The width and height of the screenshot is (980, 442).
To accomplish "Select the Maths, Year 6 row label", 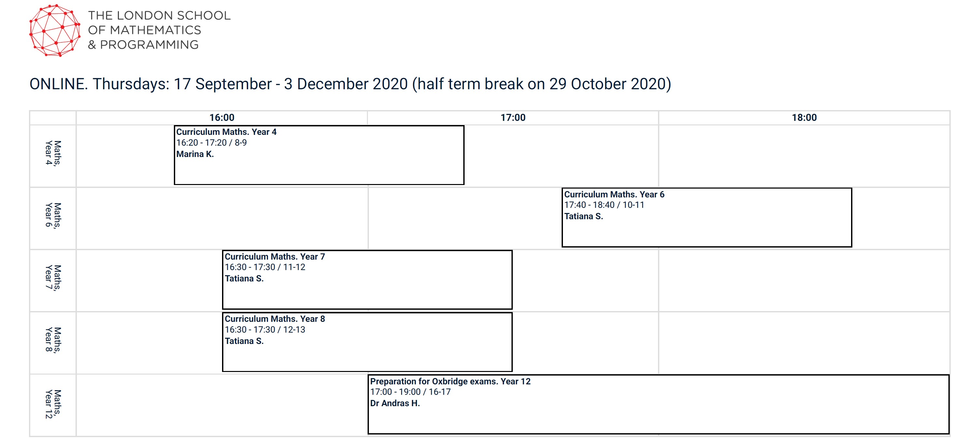I will coord(53,216).
